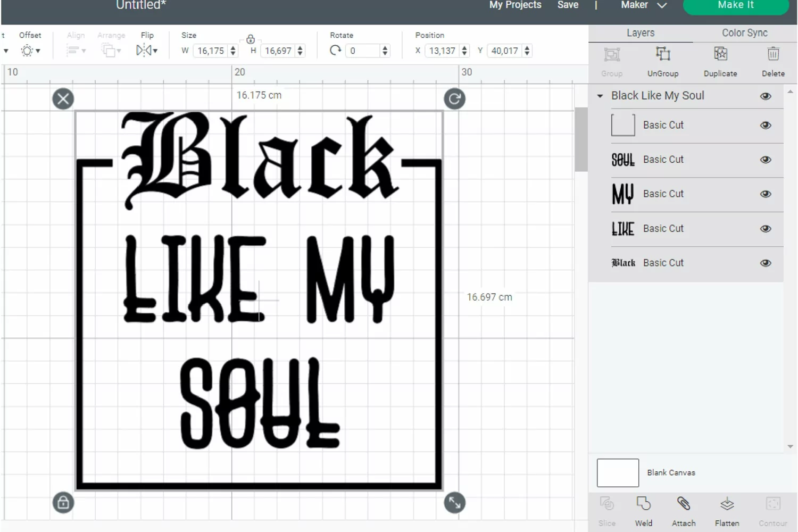Open My Projects

[x=515, y=5]
